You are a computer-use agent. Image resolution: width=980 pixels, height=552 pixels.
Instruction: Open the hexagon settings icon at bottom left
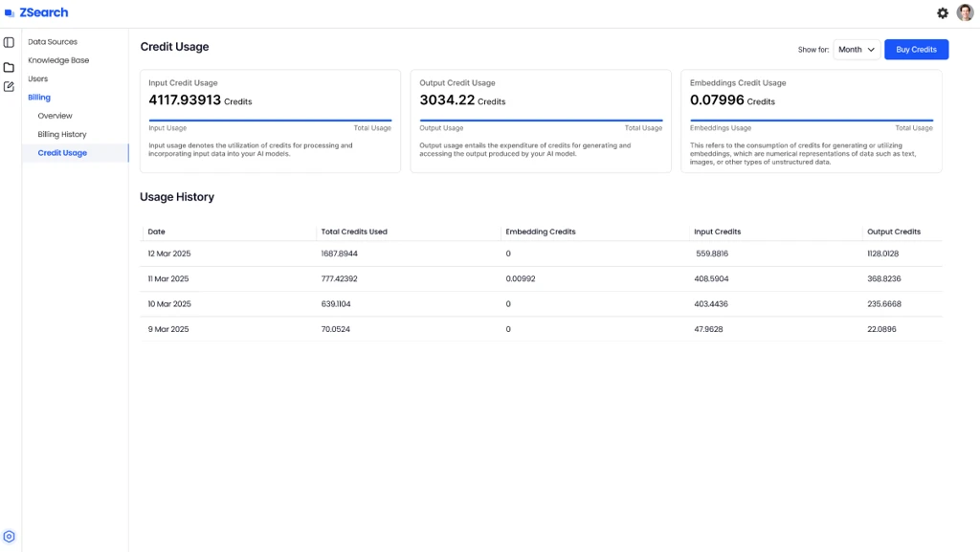coord(10,537)
